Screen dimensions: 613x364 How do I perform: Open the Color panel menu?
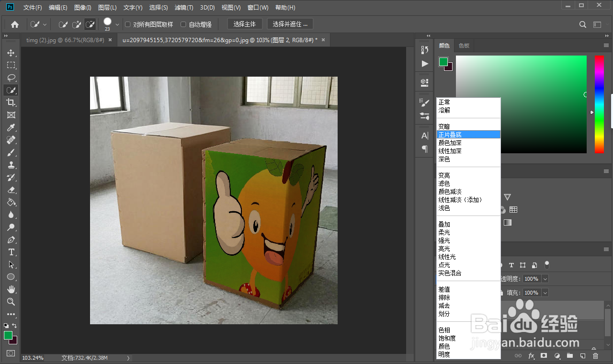606,45
